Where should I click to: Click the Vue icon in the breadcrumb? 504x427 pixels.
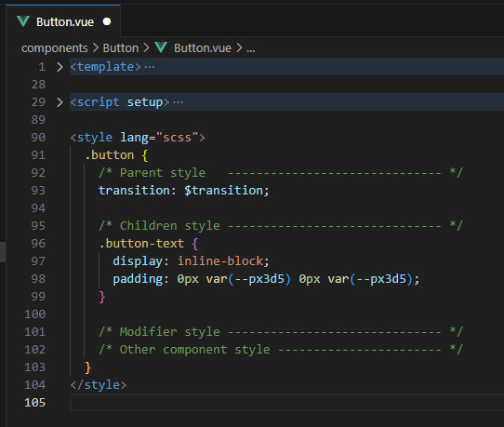click(x=161, y=47)
